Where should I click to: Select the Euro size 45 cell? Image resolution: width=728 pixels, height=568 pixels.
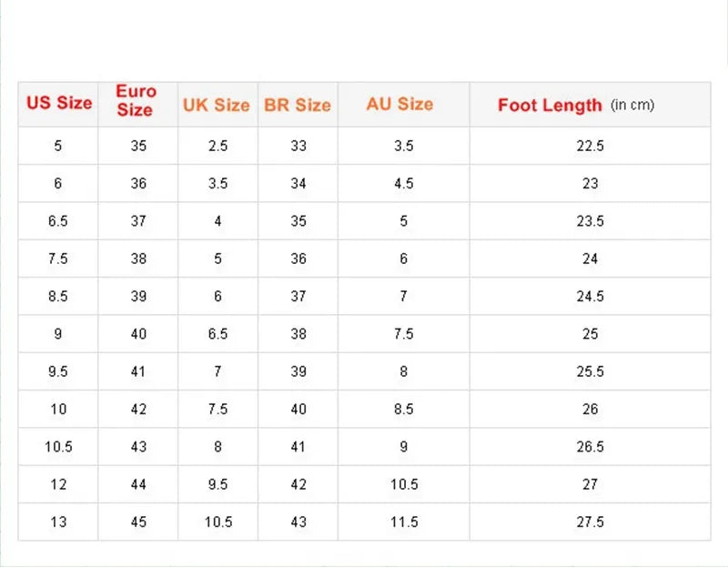(x=138, y=522)
